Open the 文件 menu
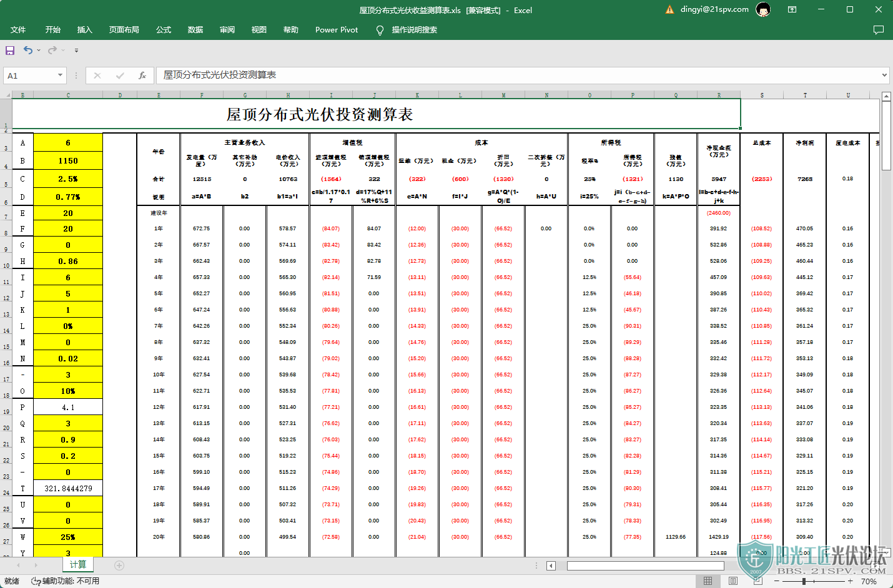Viewport: 893px width, 588px height. (x=18, y=29)
